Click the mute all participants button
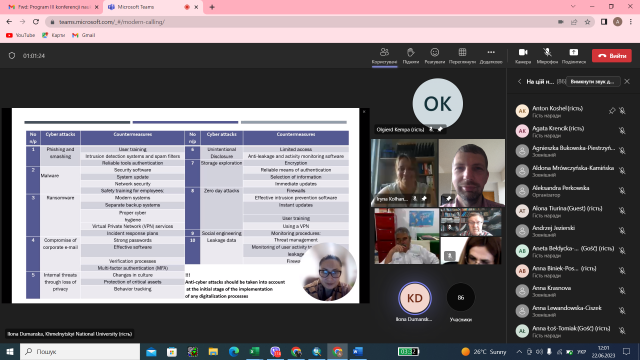This screenshot has height=360, width=640. coord(593,82)
